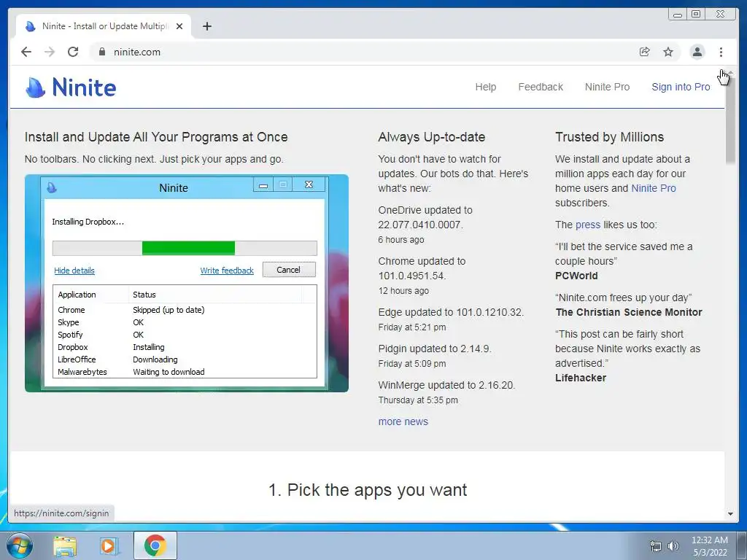Open the press link
Screen dimensions: 747x560
click(x=588, y=225)
